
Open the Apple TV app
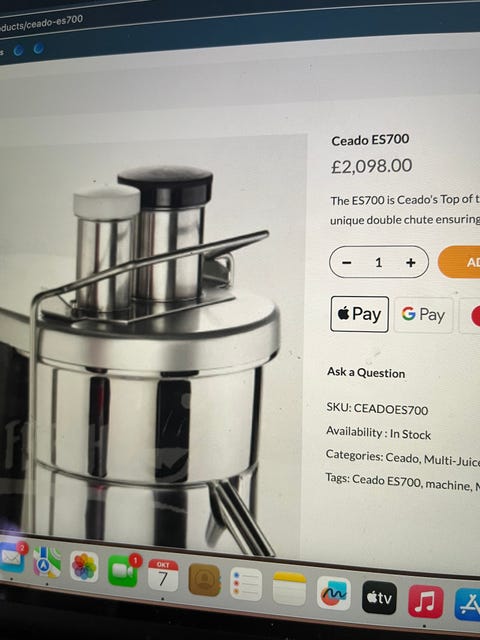(379, 598)
